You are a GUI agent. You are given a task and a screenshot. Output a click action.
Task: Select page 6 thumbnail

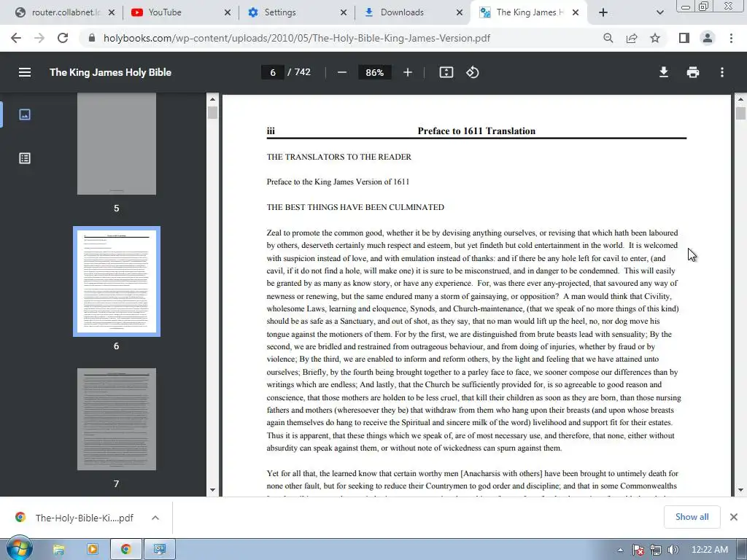[x=116, y=281]
